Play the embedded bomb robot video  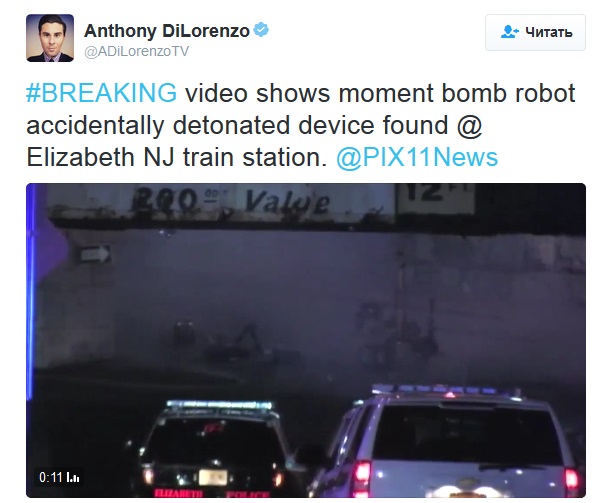306,340
